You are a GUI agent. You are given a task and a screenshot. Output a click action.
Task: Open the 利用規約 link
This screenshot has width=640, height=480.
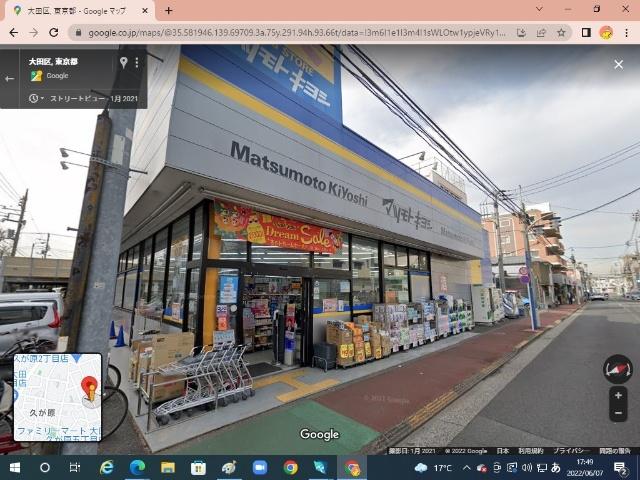click(531, 451)
